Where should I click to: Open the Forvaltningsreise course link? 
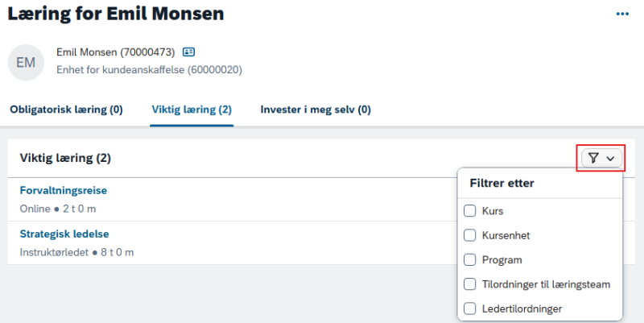click(64, 190)
